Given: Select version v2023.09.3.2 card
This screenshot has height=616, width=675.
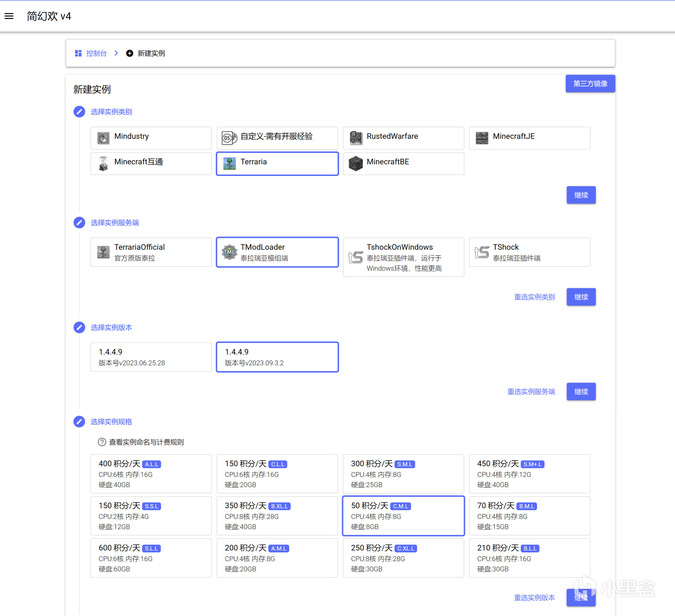Looking at the screenshot, I should (277, 357).
